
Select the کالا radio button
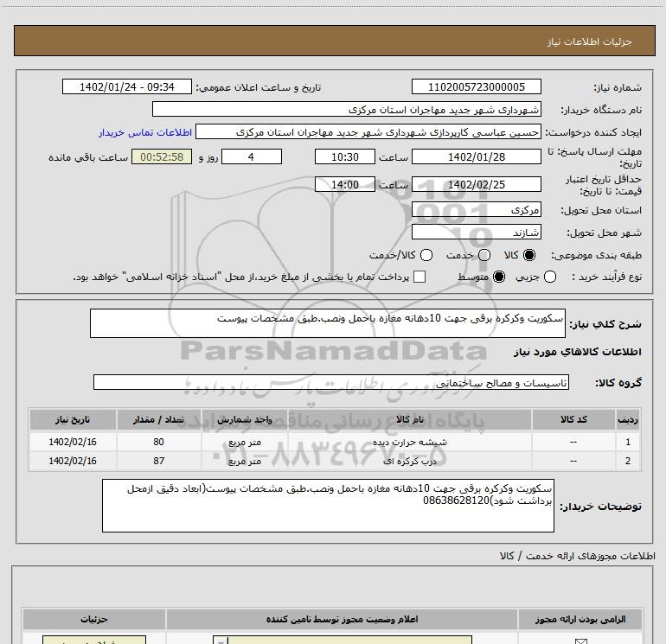click(x=529, y=255)
